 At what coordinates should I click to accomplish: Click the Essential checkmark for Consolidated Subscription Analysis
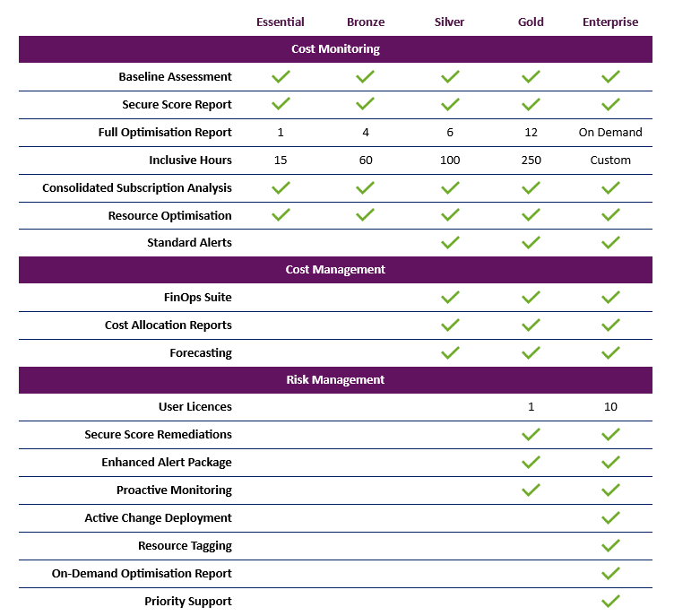[x=281, y=188]
